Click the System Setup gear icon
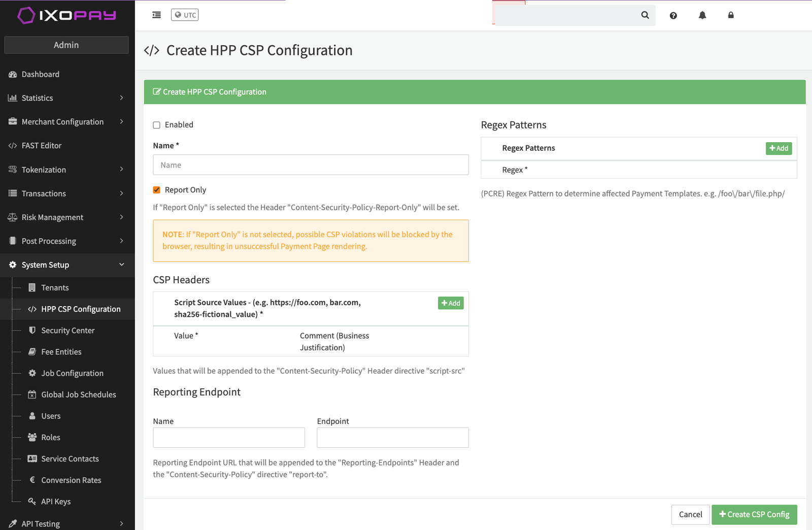This screenshot has height=530, width=812. [x=13, y=264]
